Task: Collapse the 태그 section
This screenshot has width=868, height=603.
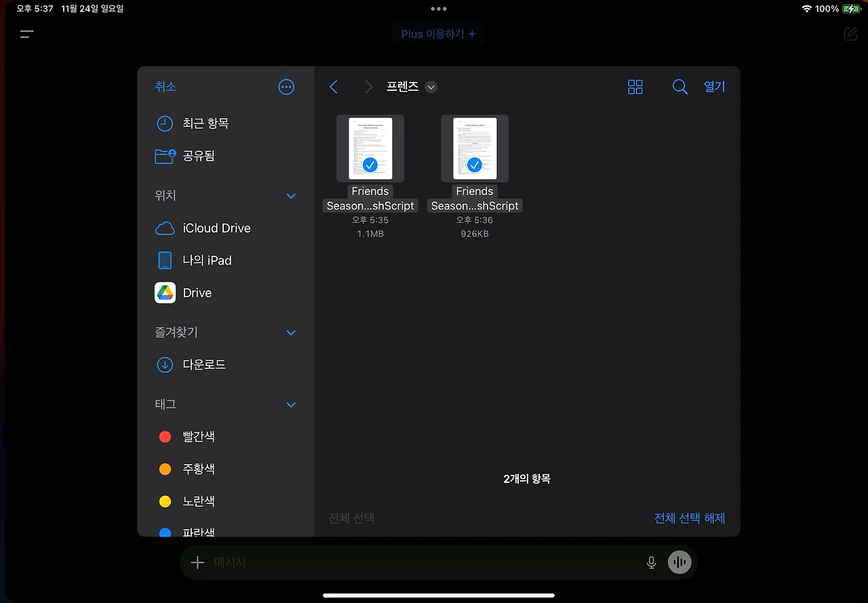Action: 291,405
